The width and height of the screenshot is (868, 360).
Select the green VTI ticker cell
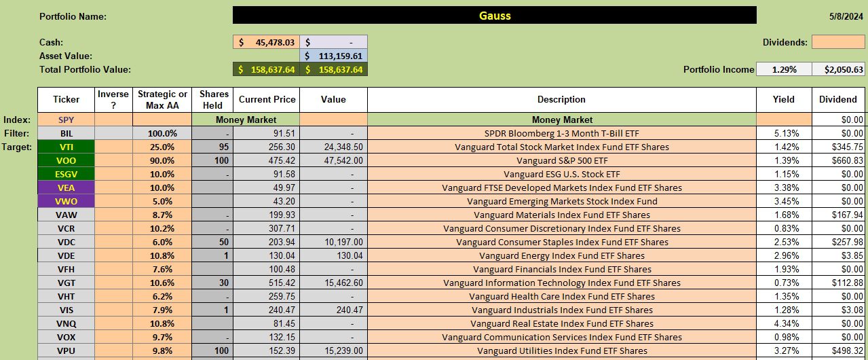coord(67,147)
